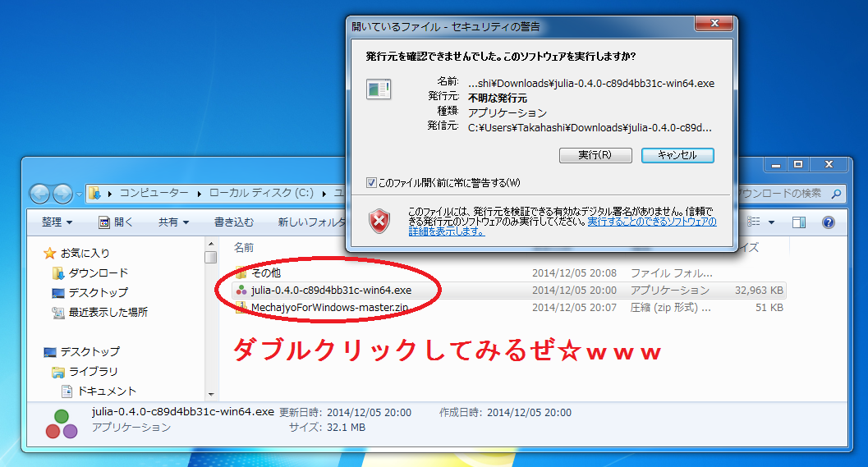Select julia-0.4.0-c89d4bb31c-win64.exe in the file list
Screen dimensions: 868x467
pos(331,290)
